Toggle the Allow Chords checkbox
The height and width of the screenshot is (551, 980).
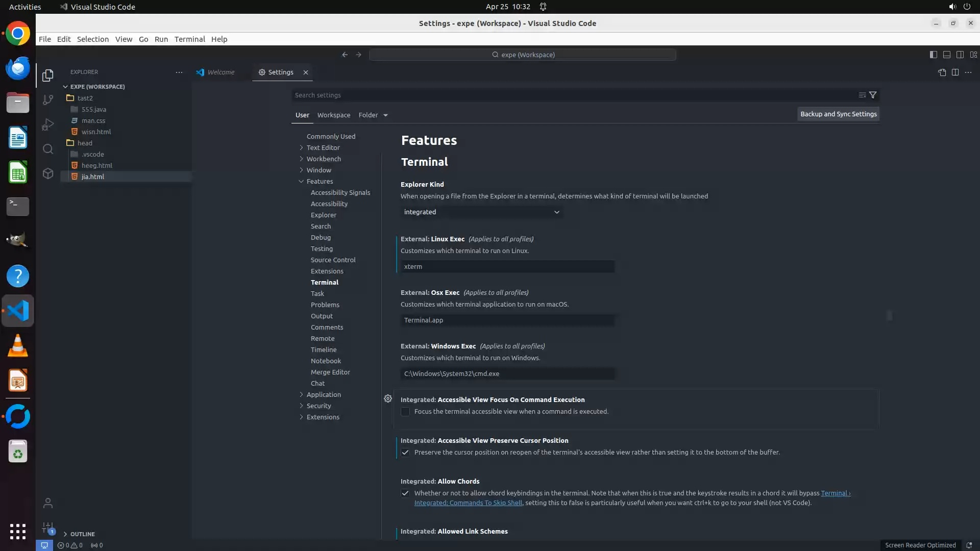pos(405,493)
